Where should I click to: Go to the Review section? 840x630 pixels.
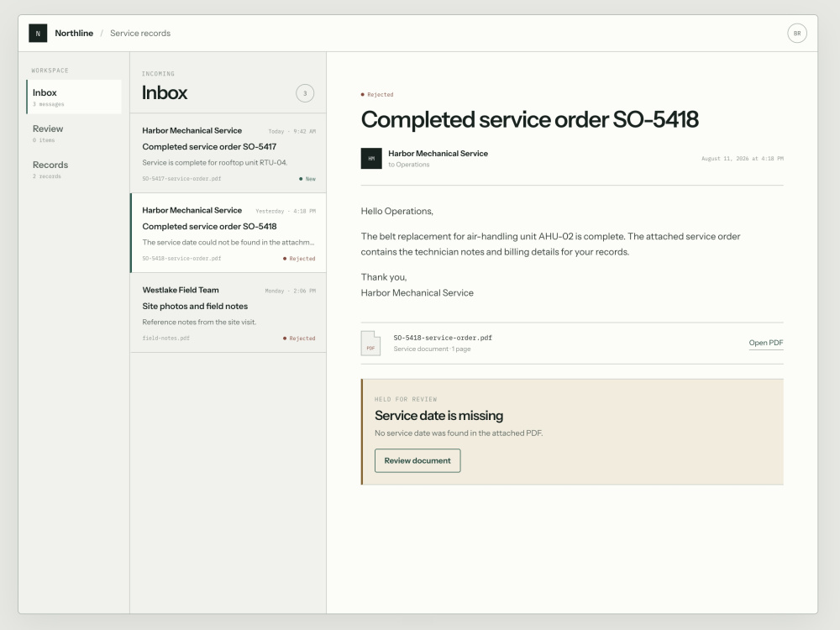click(x=74, y=133)
